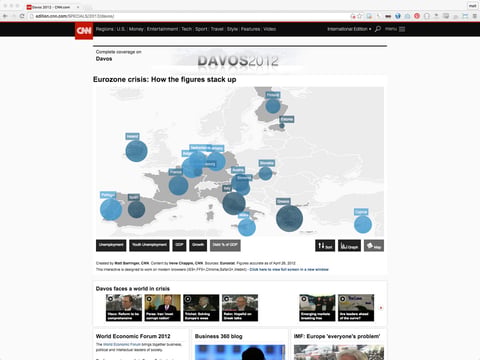Play second video thumbnail in Davos carousel
The image size is (480, 360).
(x=162, y=308)
